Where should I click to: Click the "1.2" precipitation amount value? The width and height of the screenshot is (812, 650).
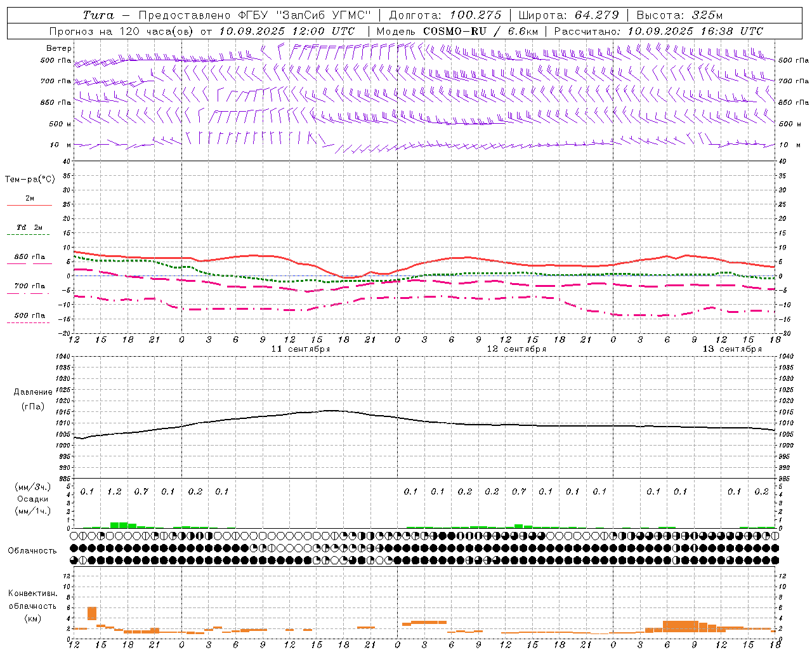click(x=114, y=491)
